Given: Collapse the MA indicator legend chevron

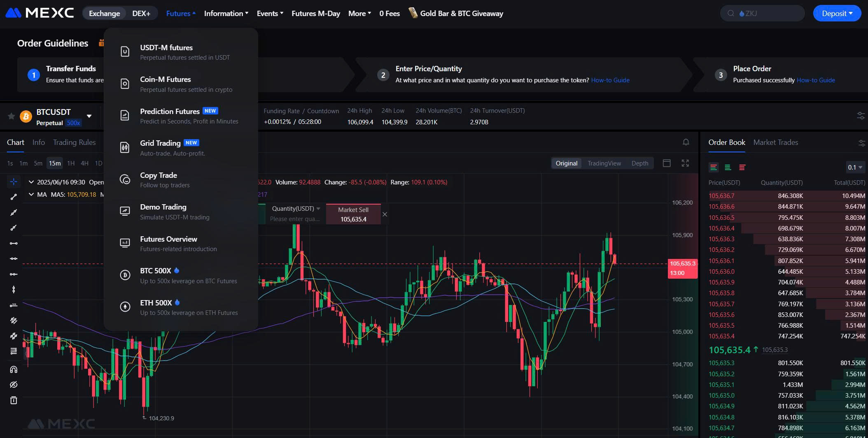Looking at the screenshot, I should [x=31, y=194].
